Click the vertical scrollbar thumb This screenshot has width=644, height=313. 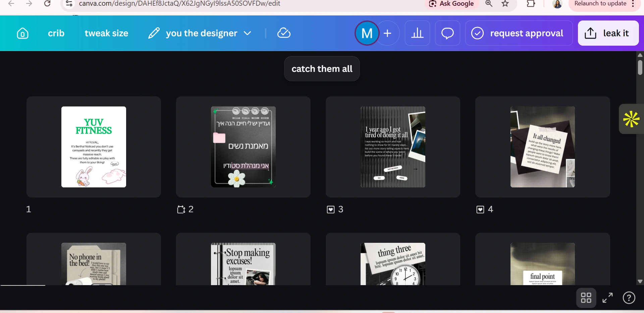pos(640,67)
